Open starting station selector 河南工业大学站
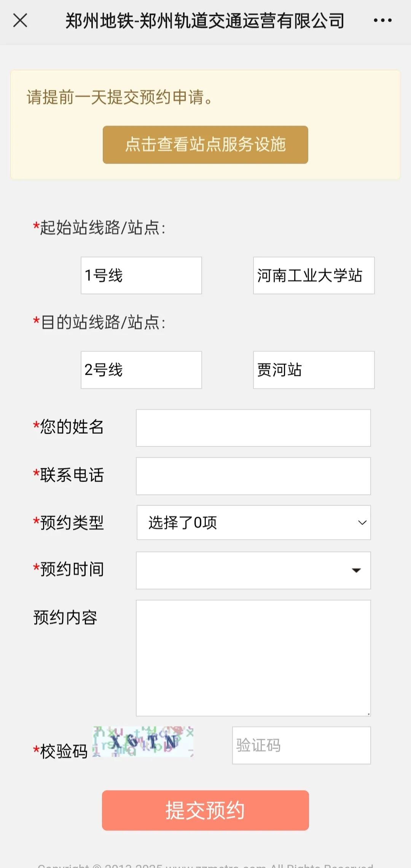This screenshot has height=868, width=411. [x=314, y=275]
